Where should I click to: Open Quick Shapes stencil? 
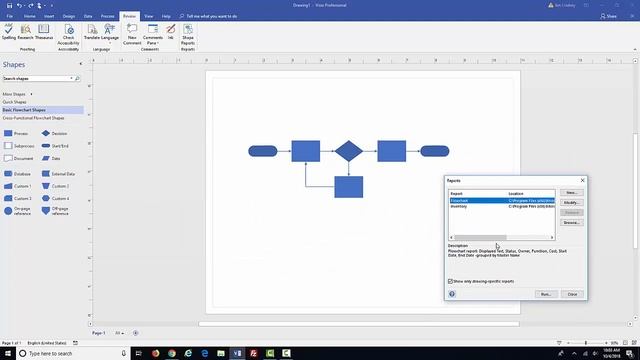click(x=14, y=102)
